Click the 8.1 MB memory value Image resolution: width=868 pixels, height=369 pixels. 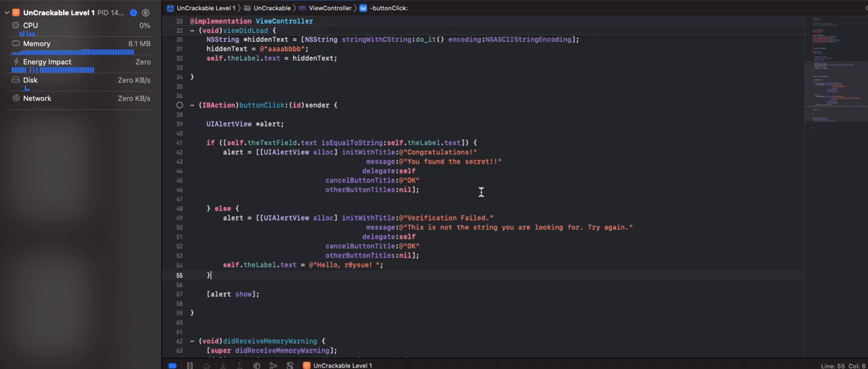point(139,43)
